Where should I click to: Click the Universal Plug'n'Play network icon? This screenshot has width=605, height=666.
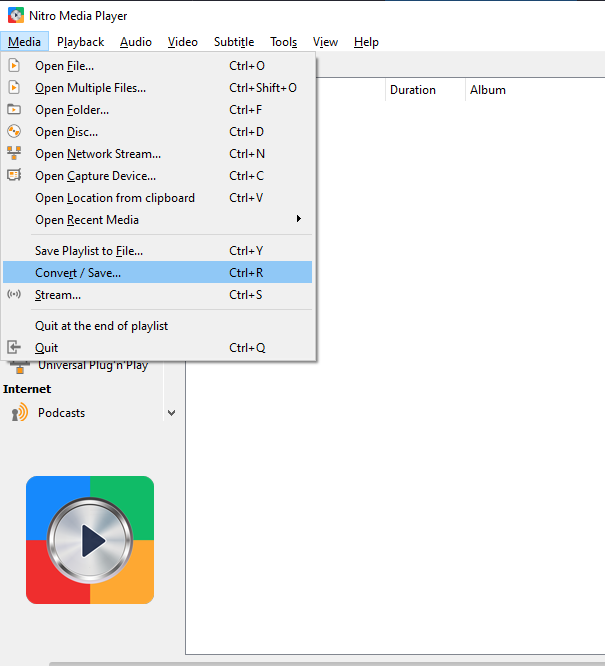[x=20, y=367]
